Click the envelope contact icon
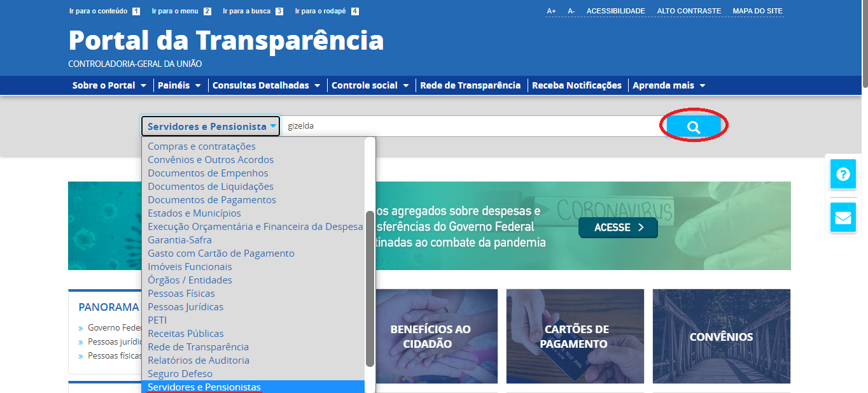 (843, 217)
